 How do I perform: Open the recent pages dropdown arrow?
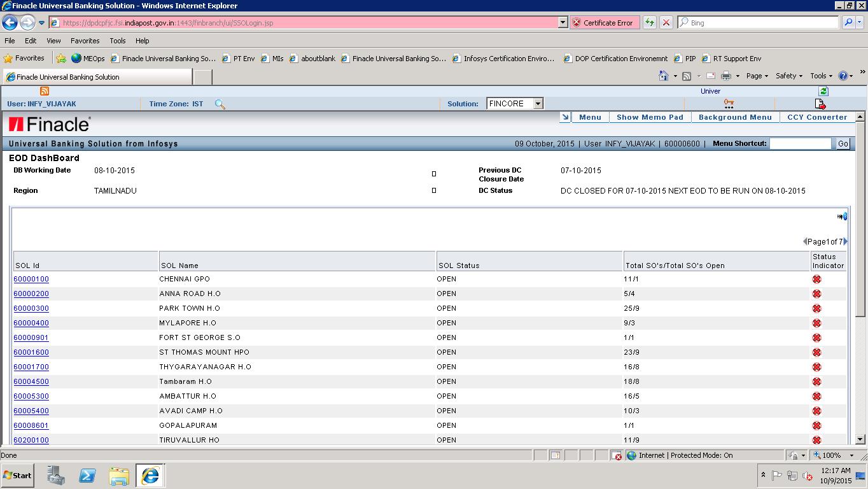(41, 23)
